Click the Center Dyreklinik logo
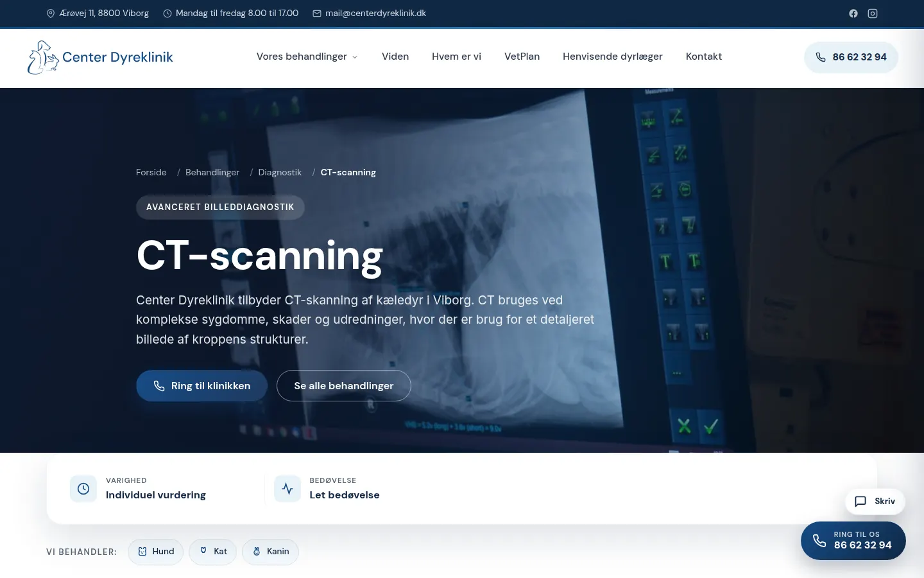The image size is (924, 578). pyautogui.click(x=100, y=57)
